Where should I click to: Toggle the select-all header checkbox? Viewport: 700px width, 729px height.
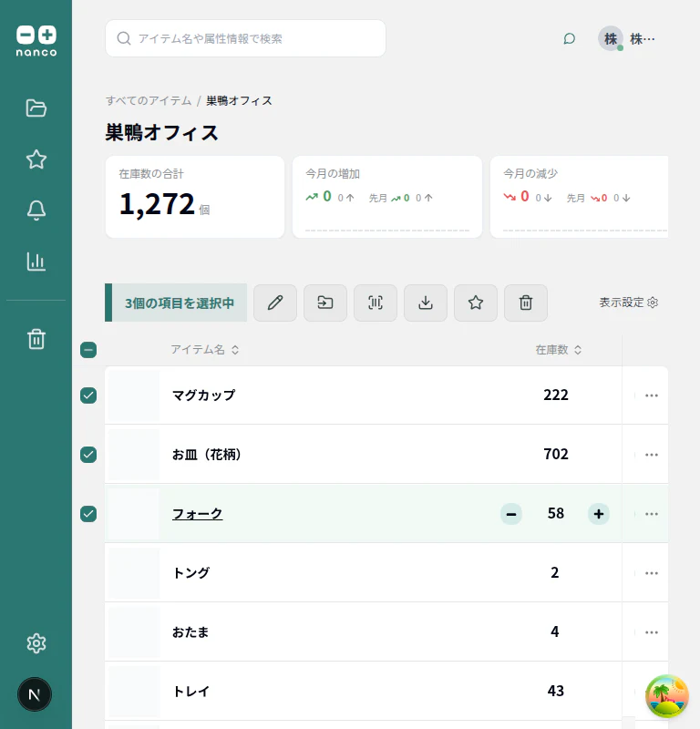[88, 350]
